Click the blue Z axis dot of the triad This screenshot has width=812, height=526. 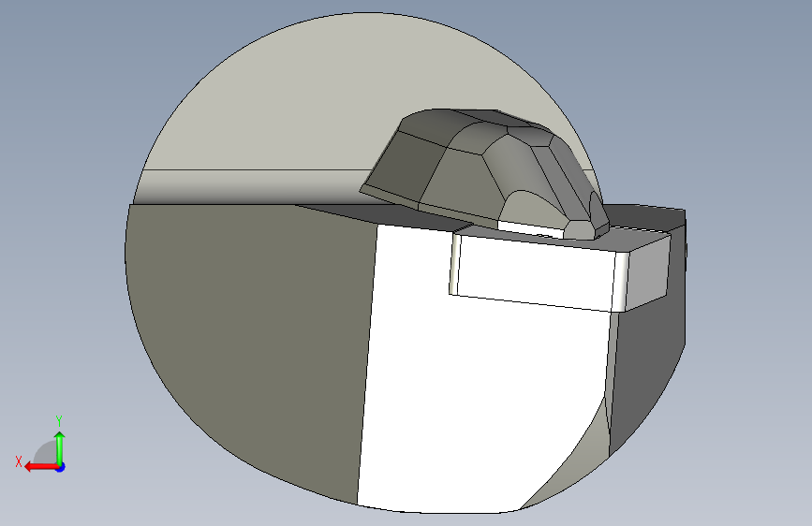pos(61,467)
